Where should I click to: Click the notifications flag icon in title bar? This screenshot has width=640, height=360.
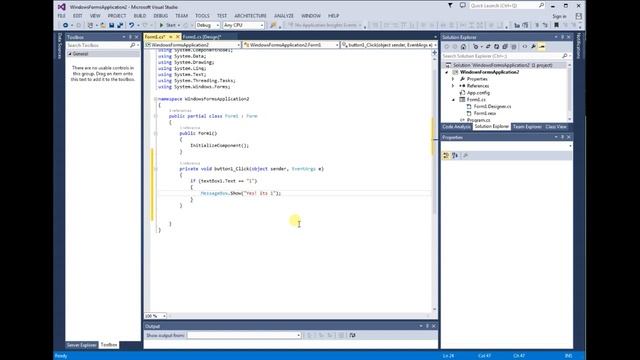pos(450,6)
